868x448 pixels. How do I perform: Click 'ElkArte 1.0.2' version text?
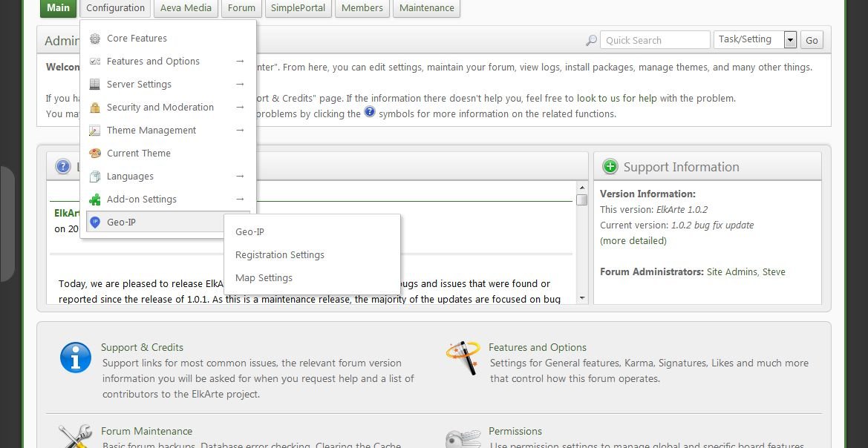682,210
